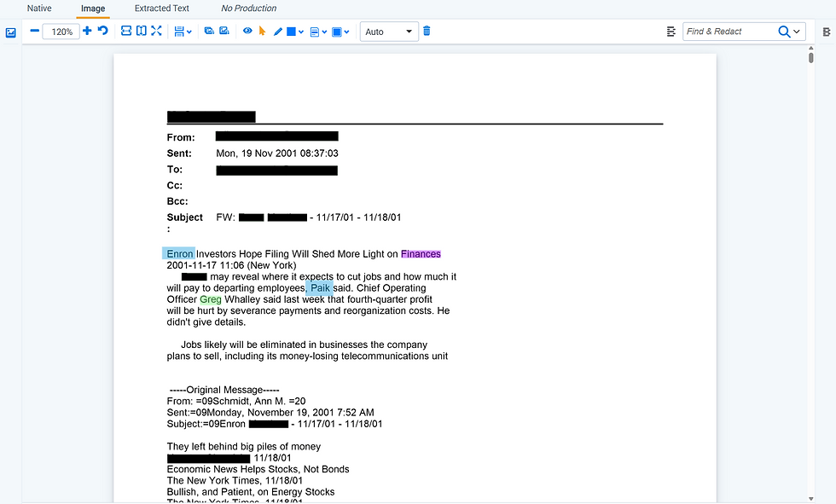Image resolution: width=836 pixels, height=504 pixels.
Task: Focus the Find & Redact input field
Action: 729,32
